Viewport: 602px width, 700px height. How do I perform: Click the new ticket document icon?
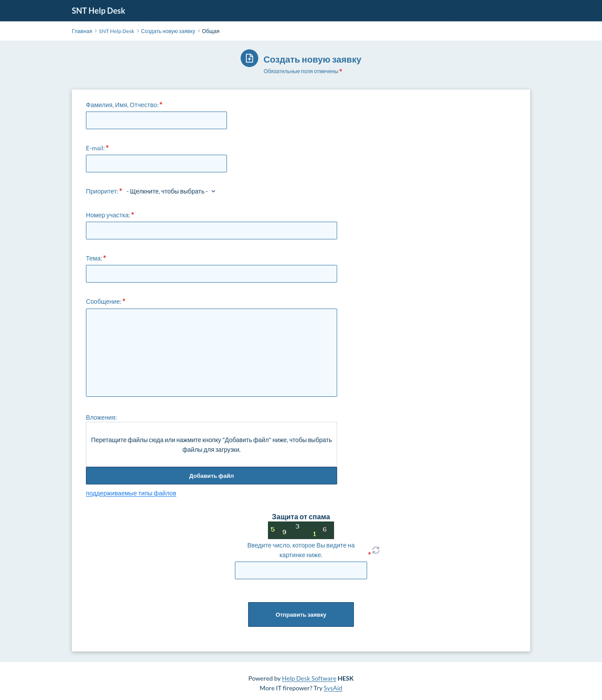point(249,58)
